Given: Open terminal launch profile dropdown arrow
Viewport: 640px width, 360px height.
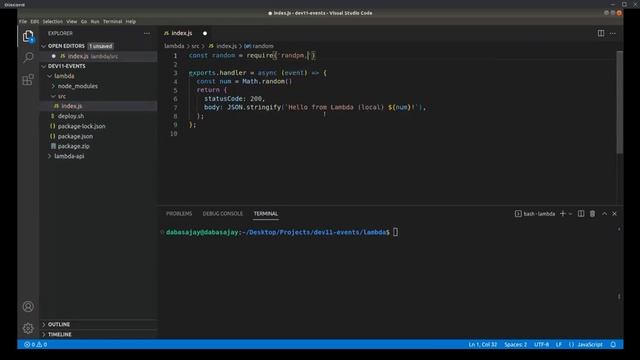Looking at the screenshot, I should (x=570, y=213).
